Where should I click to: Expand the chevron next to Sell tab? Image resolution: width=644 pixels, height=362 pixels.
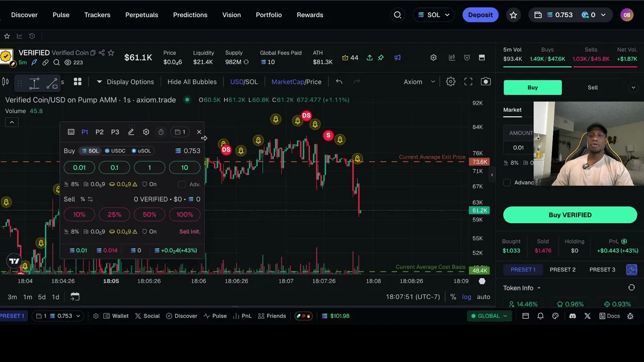633,87
